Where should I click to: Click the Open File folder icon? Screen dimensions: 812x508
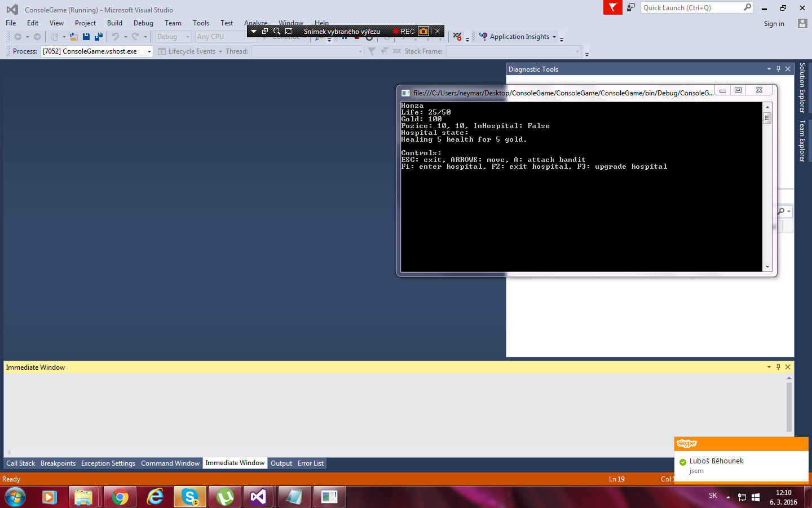click(73, 37)
